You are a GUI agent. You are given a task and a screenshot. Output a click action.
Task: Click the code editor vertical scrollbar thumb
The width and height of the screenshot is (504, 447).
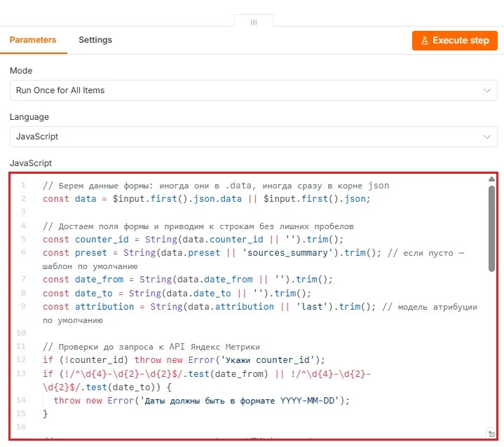pos(491,229)
